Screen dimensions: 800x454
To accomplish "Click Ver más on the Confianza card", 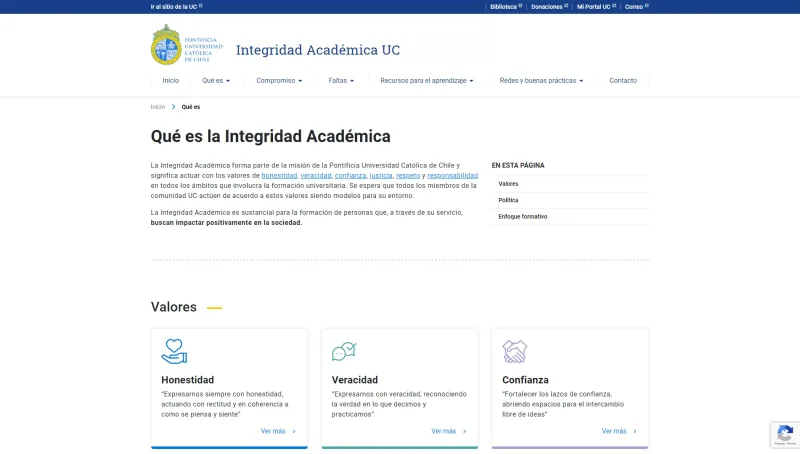I will coord(614,432).
